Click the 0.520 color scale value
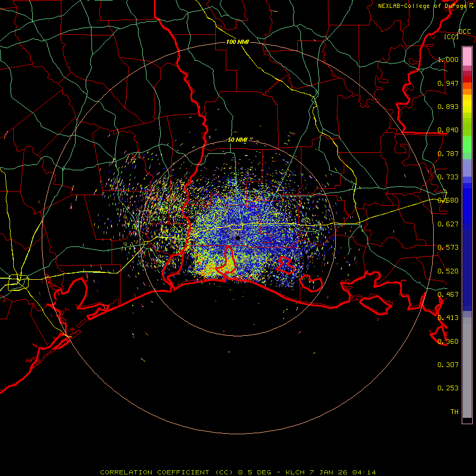The image size is (476, 476). click(x=448, y=271)
